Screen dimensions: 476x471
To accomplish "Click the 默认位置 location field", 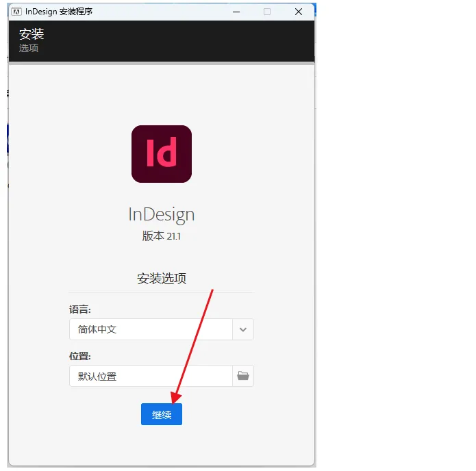I will coord(151,376).
